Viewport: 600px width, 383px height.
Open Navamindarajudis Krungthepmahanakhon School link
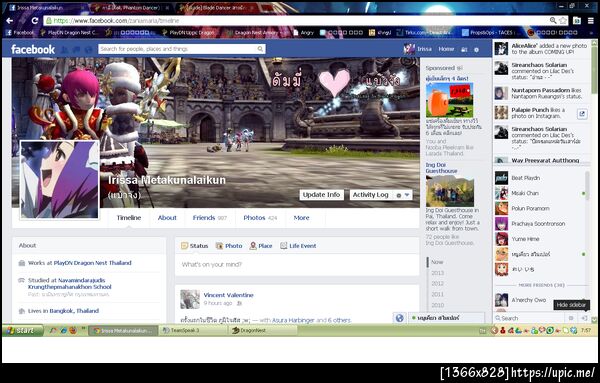tap(70, 284)
